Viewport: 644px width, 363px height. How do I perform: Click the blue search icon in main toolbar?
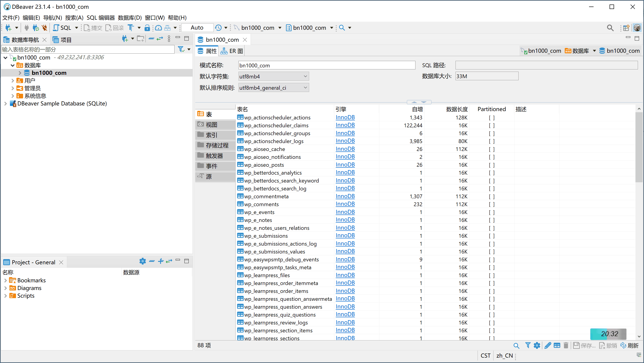(x=342, y=28)
